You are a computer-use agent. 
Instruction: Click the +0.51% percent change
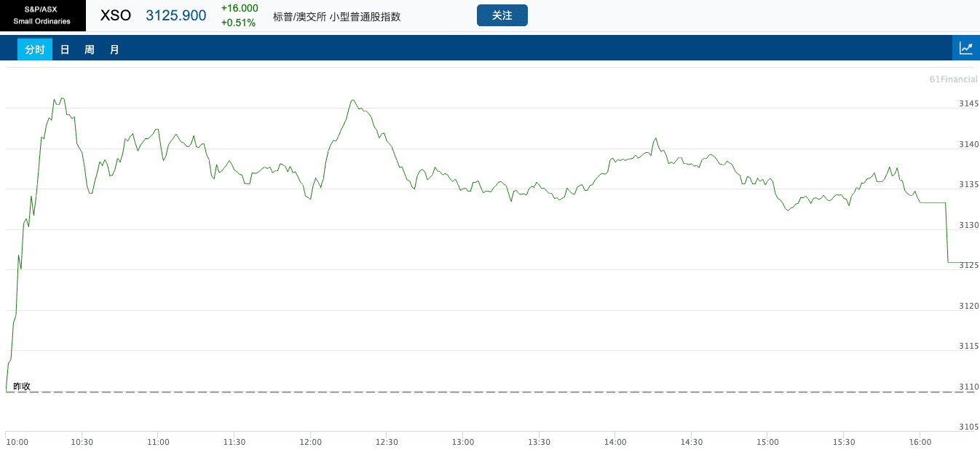[x=238, y=23]
